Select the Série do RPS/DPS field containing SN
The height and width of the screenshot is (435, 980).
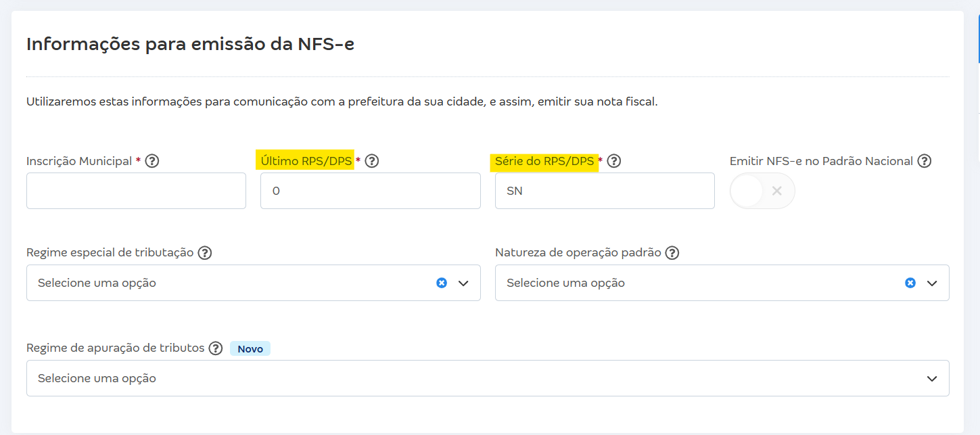coord(604,190)
